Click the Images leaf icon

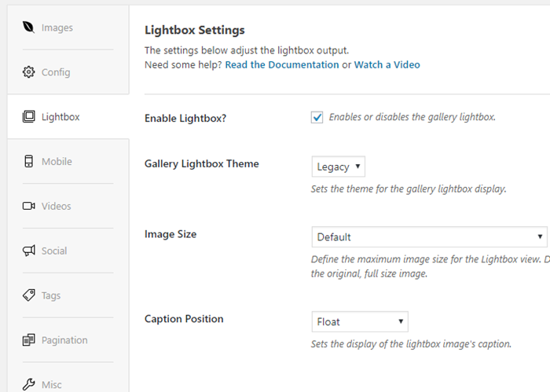(x=28, y=27)
